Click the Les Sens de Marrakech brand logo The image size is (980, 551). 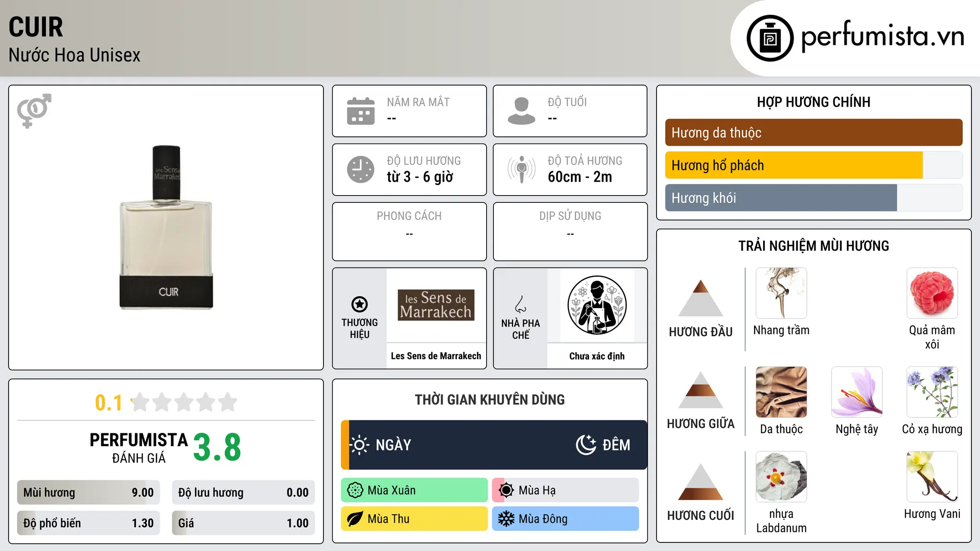pos(436,305)
